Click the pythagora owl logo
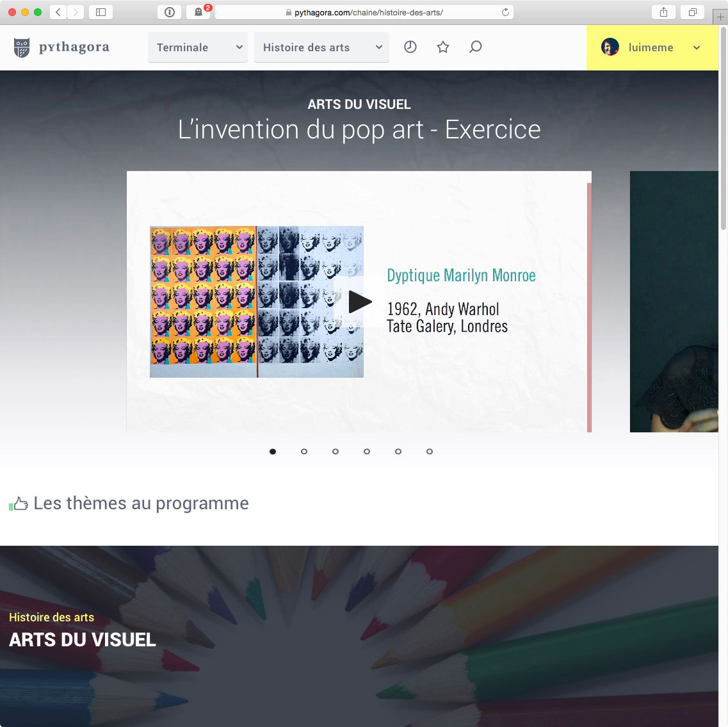Screen dimensions: 728x727 pos(22,47)
